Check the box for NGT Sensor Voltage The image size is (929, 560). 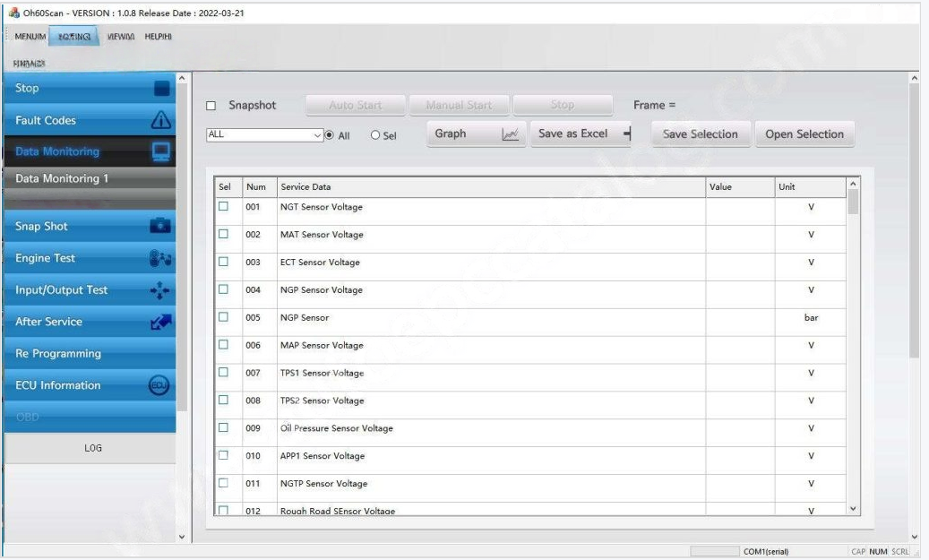tap(225, 207)
